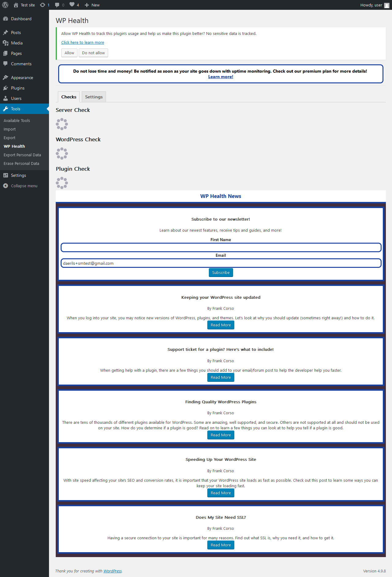
Task: Open the comments bubble icon in admin bar
Action: pyautogui.click(x=57, y=5)
